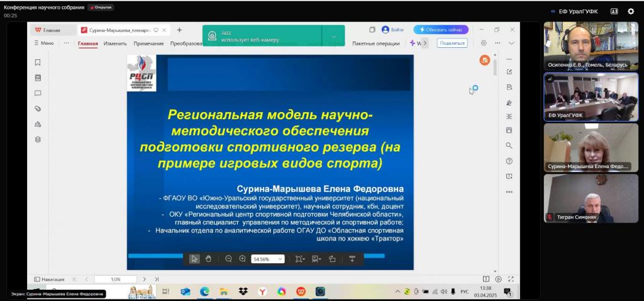644x301 pixels.
Task: Toggle the Навигация navigation panel
Action: click(49, 279)
